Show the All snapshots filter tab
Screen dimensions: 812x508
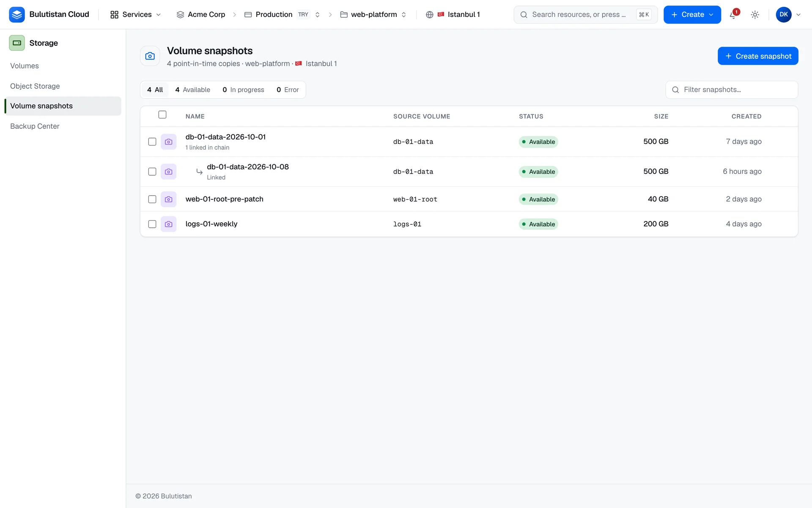pos(155,90)
